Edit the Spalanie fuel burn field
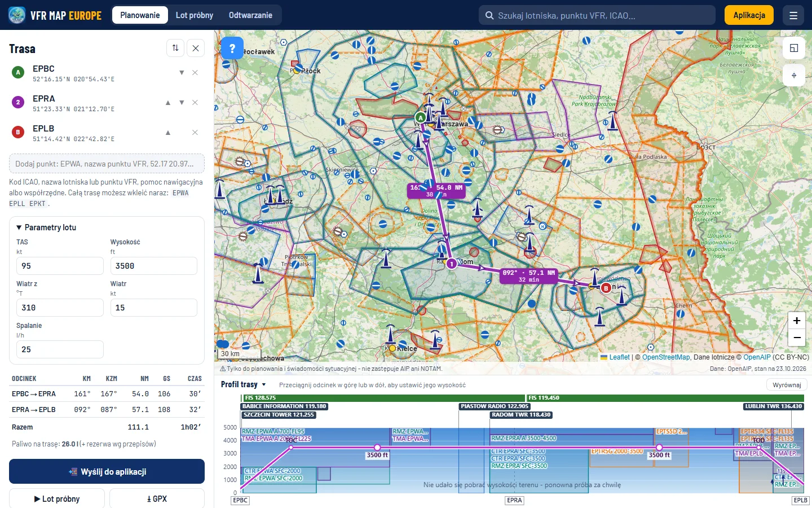 pyautogui.click(x=60, y=349)
